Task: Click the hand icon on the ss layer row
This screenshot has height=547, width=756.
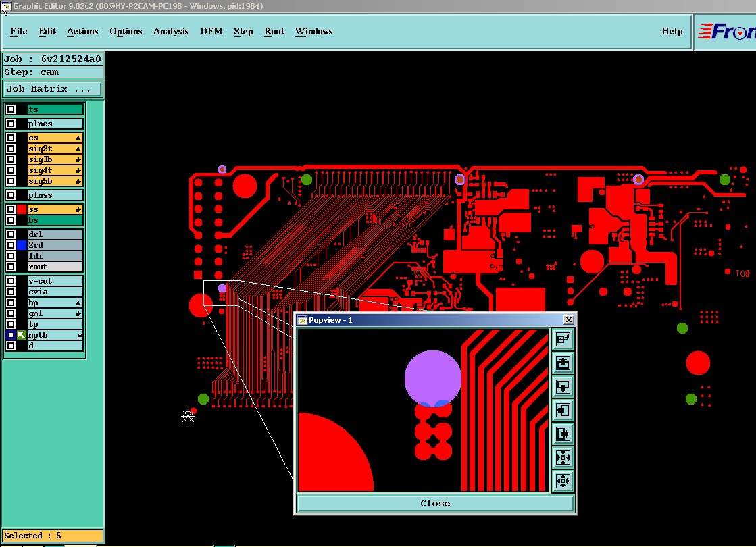Action: pos(78,209)
